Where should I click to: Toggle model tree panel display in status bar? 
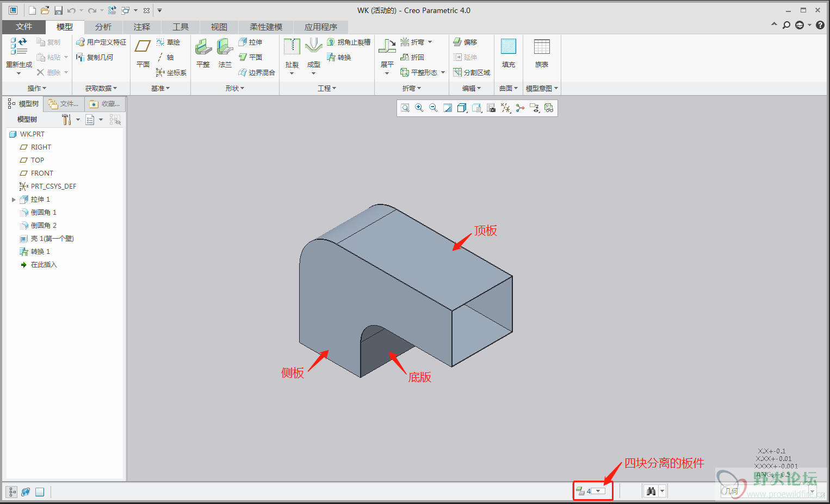click(x=12, y=492)
